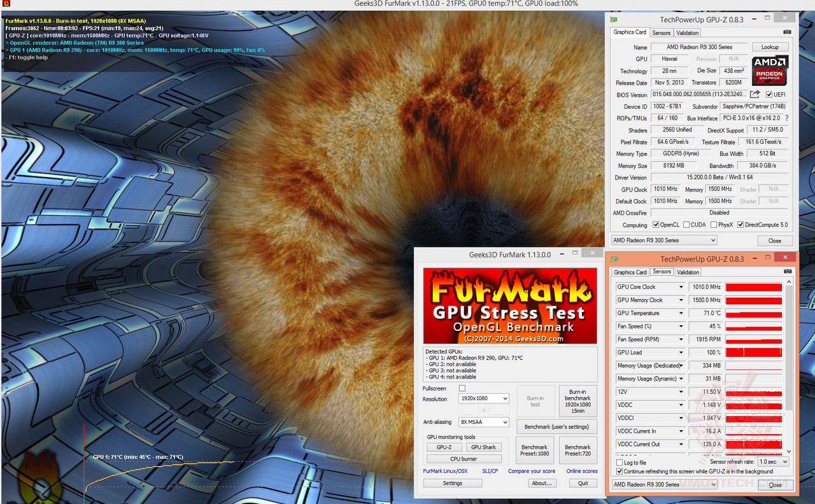Enable the CUDA checkbox
Screen dimensions: 815x504
686,225
